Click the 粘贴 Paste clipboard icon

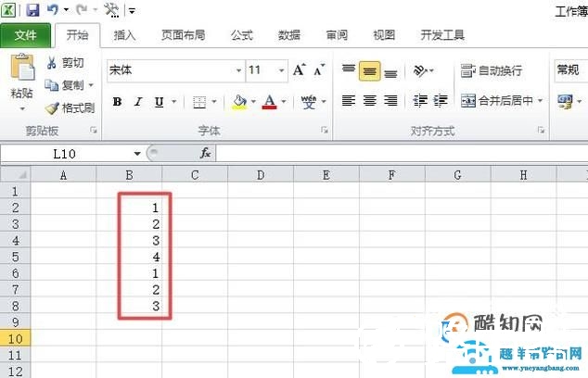pos(22,68)
